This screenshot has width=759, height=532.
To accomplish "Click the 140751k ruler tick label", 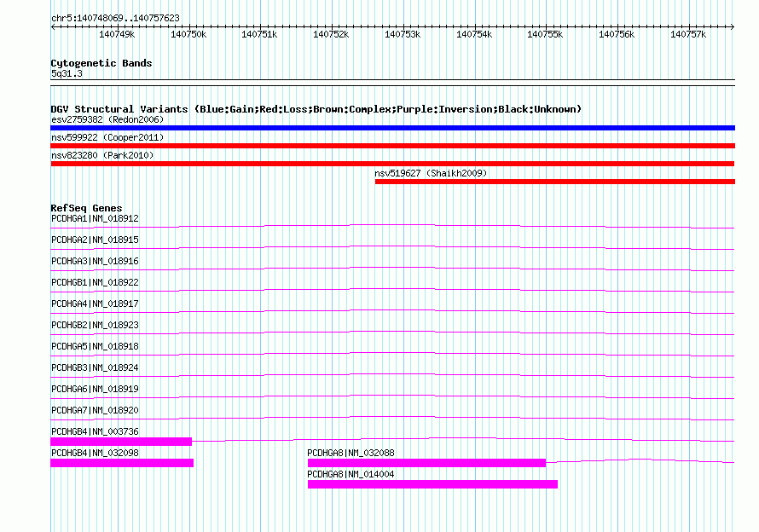I will (260, 34).
